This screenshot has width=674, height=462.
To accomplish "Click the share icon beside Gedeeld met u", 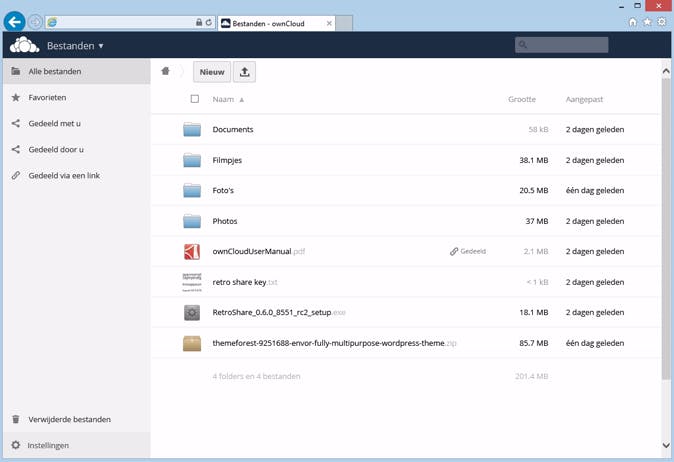I will 16,123.
